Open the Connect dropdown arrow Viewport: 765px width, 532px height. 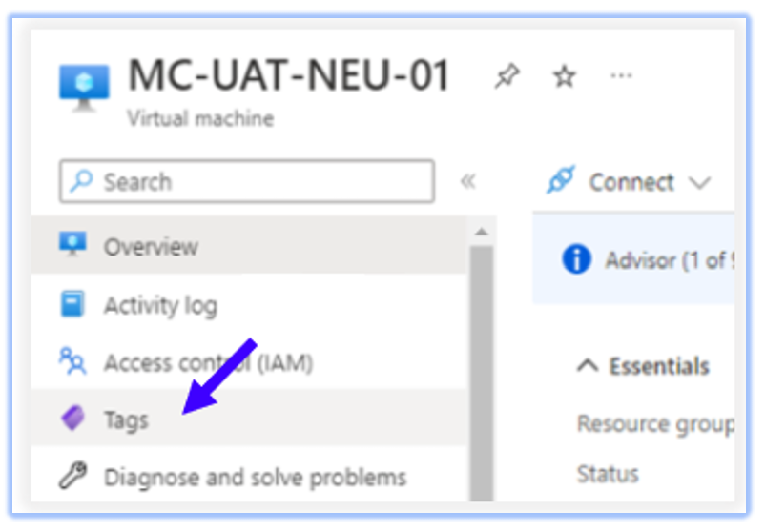(699, 182)
